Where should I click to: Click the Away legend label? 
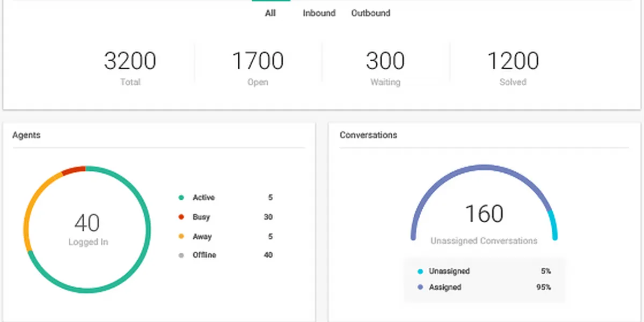(202, 237)
